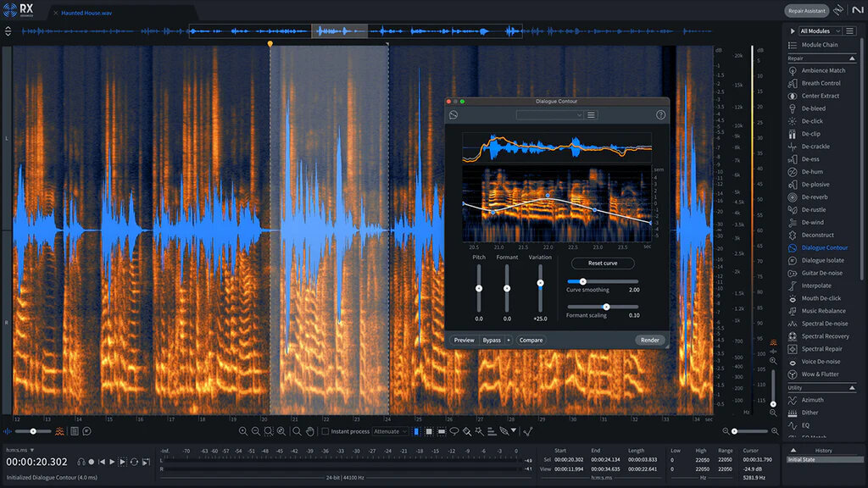Toggle Bypass in Dialogue Contour
Viewport: 868px width, 488px height.
pyautogui.click(x=490, y=339)
